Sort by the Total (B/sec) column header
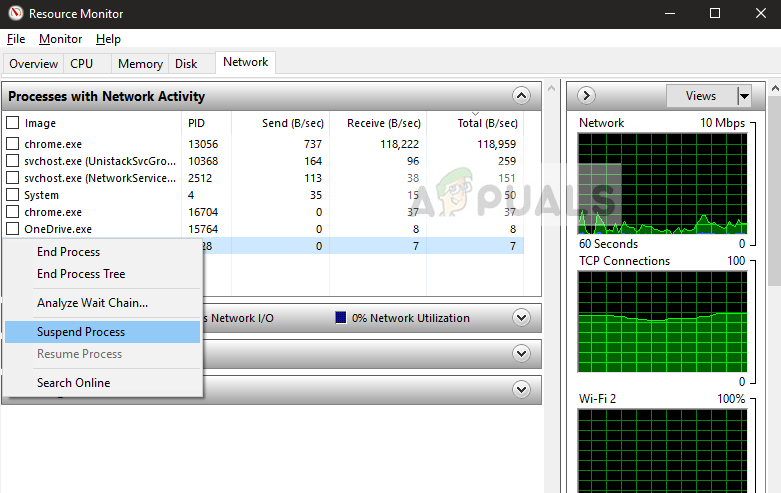 [475, 123]
